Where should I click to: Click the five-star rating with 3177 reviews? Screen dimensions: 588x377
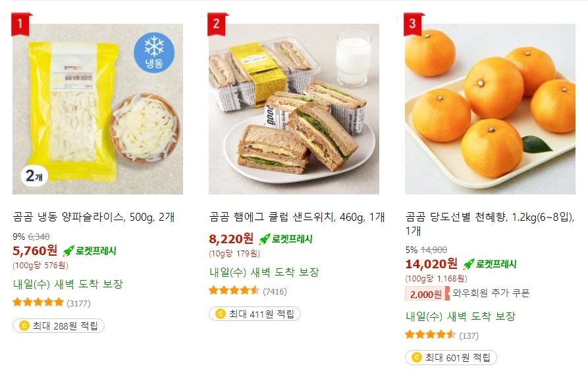coord(38,303)
